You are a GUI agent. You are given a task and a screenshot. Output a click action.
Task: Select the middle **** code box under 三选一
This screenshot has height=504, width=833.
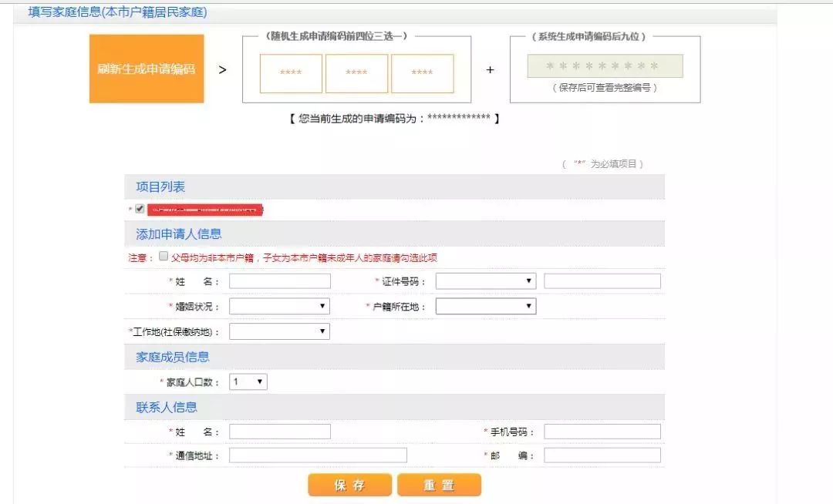(356, 73)
